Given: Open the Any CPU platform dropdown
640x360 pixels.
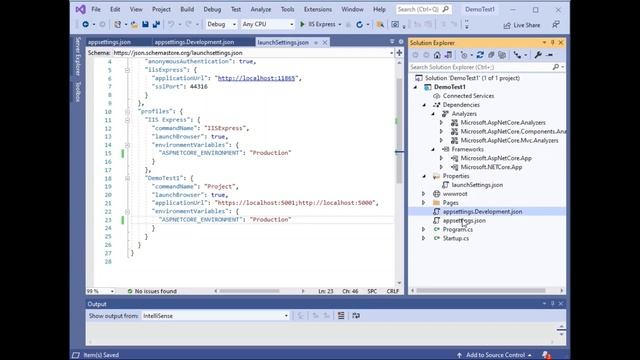Looking at the screenshot, I should pyautogui.click(x=291, y=24).
